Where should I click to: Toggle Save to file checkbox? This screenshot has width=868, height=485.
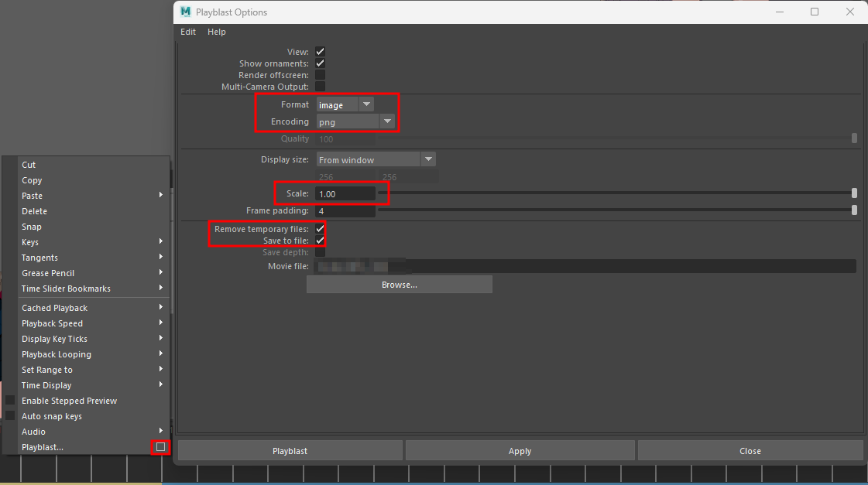(x=320, y=241)
